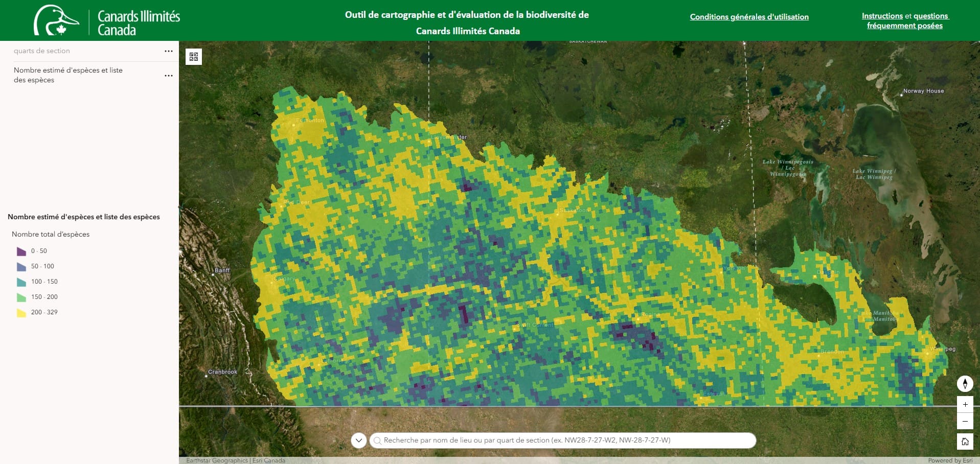The image size is (980, 464).
Task: Click the Lake Winnipegosis map label
Action: point(788,168)
